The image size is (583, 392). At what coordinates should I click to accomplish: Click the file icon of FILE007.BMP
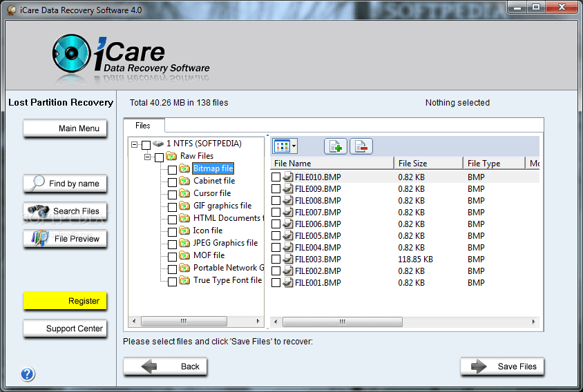point(288,212)
